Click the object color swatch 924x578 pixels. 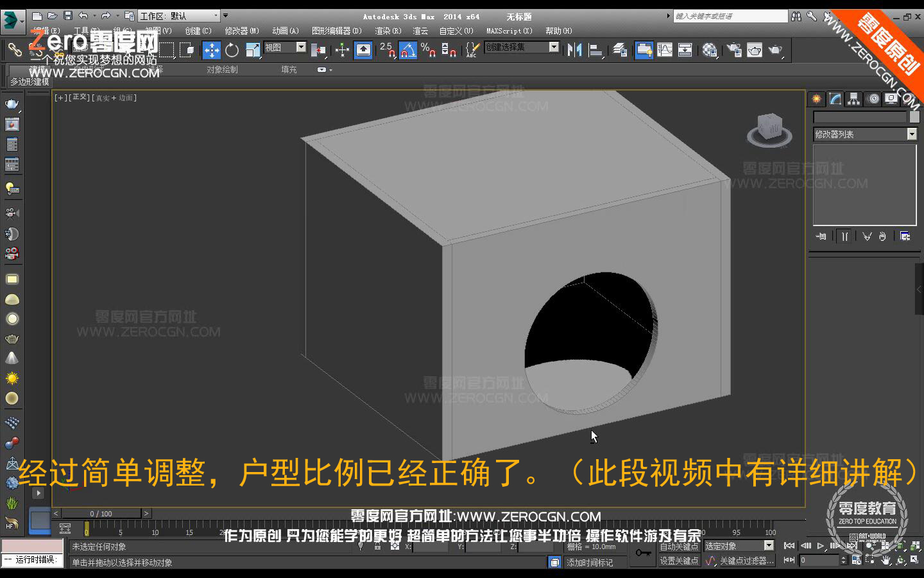(x=914, y=117)
